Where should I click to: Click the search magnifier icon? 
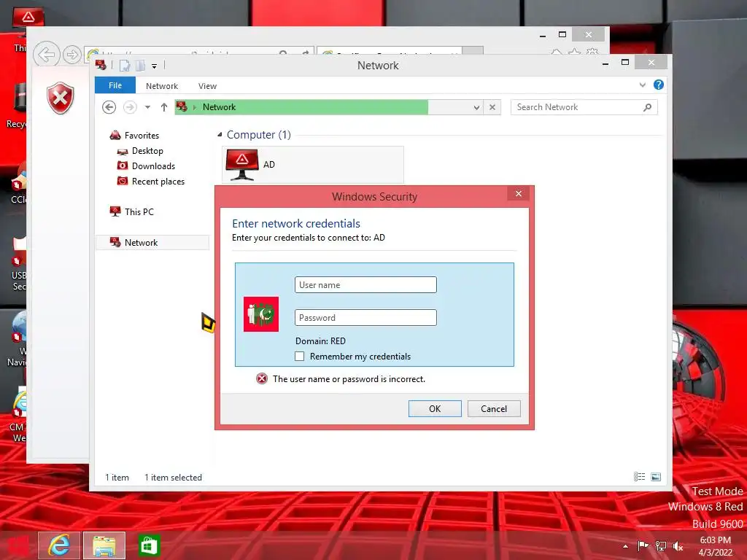click(647, 107)
